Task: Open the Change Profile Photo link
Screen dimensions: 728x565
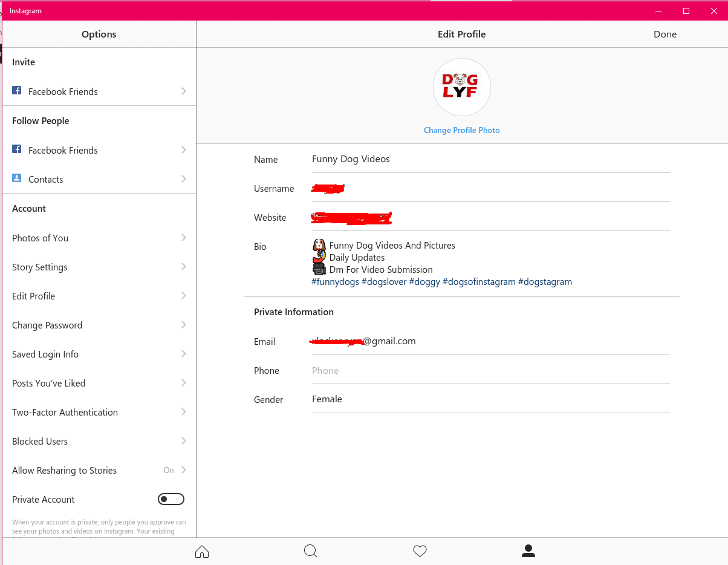Action: (x=461, y=130)
